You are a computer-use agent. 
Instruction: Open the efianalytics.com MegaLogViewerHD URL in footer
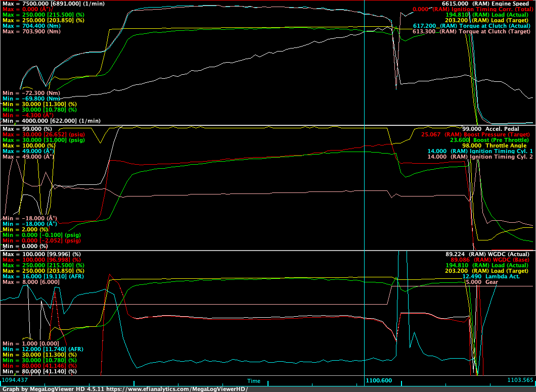click(177, 389)
